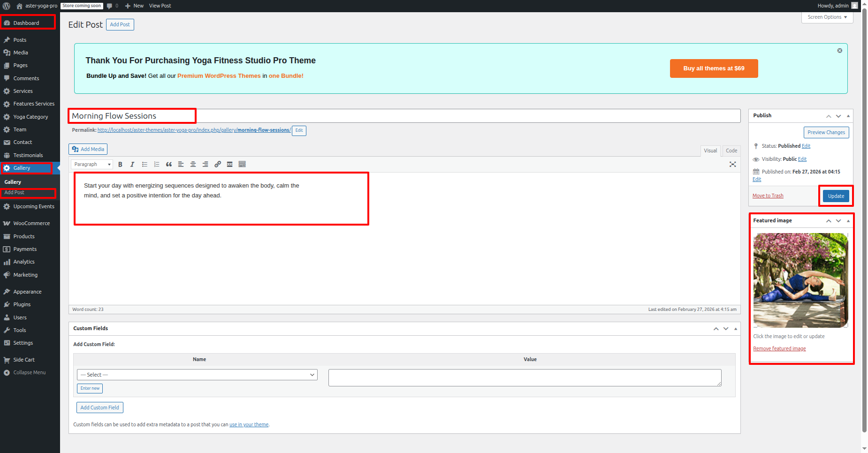Switch to the Code editor tab

coord(731,151)
